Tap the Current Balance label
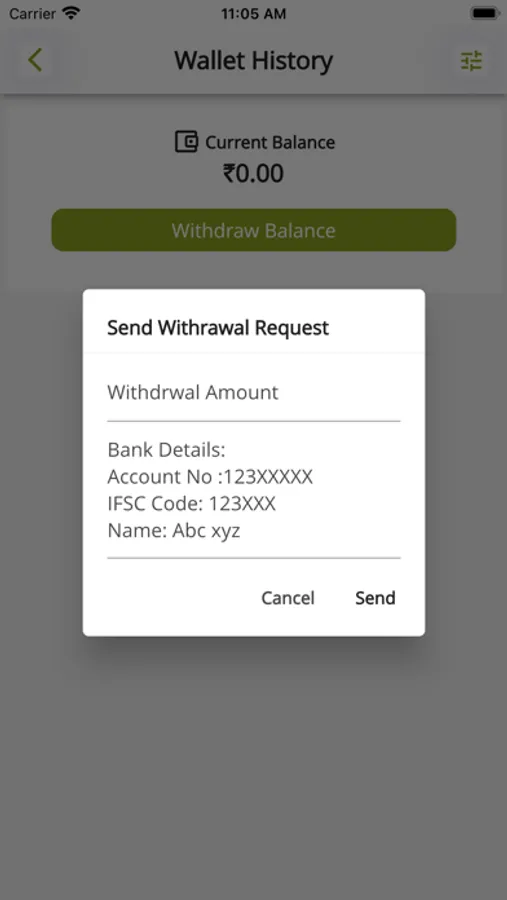507x900 pixels. 270,142
